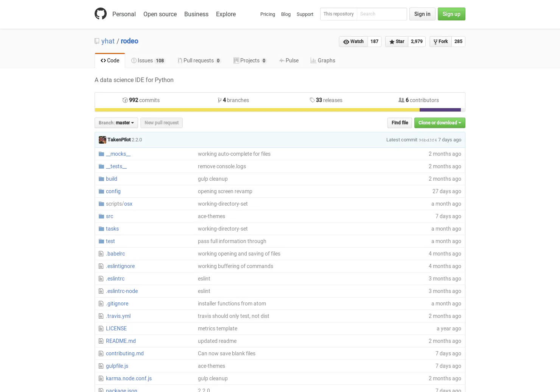560x392 pixels.
Task: Click the yellow segment of the language bar
Action: (257, 110)
